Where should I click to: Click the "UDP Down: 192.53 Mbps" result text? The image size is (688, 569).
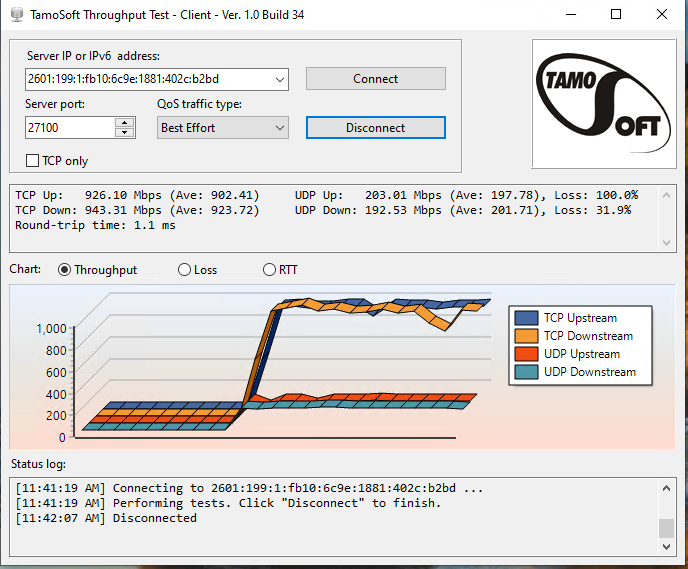pyautogui.click(x=368, y=210)
